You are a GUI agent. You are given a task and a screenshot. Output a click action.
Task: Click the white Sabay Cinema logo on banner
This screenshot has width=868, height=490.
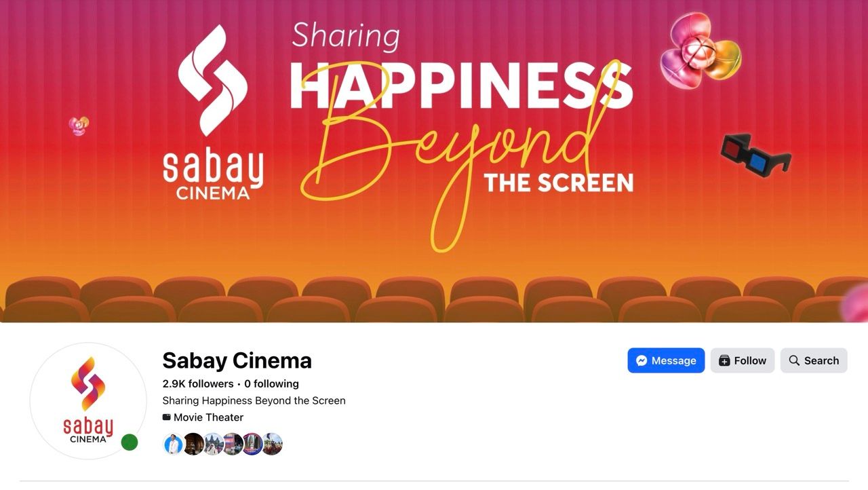[x=213, y=112]
